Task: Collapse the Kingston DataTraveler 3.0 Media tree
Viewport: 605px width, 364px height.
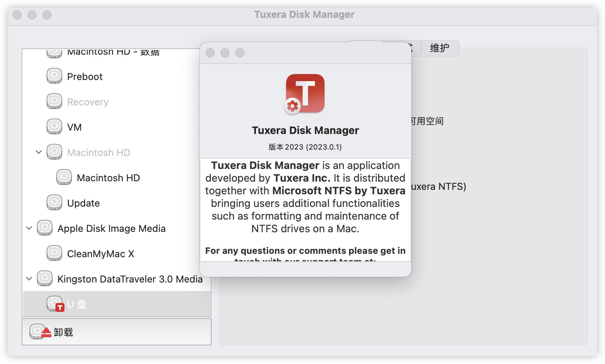Action: pyautogui.click(x=29, y=279)
